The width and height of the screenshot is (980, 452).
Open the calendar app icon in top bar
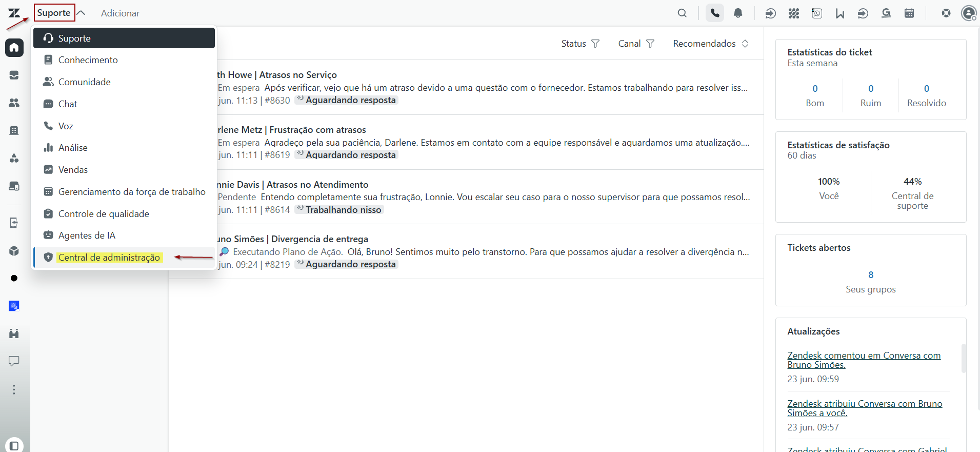click(909, 13)
